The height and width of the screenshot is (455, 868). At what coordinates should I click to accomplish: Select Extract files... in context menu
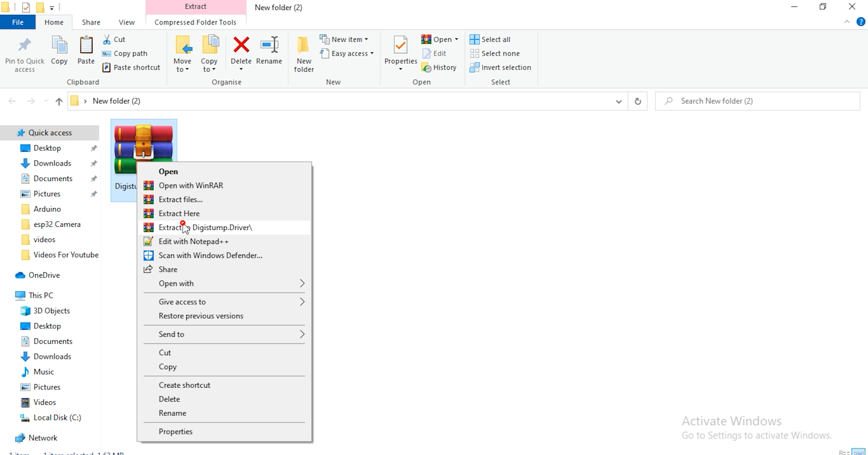[224, 199]
